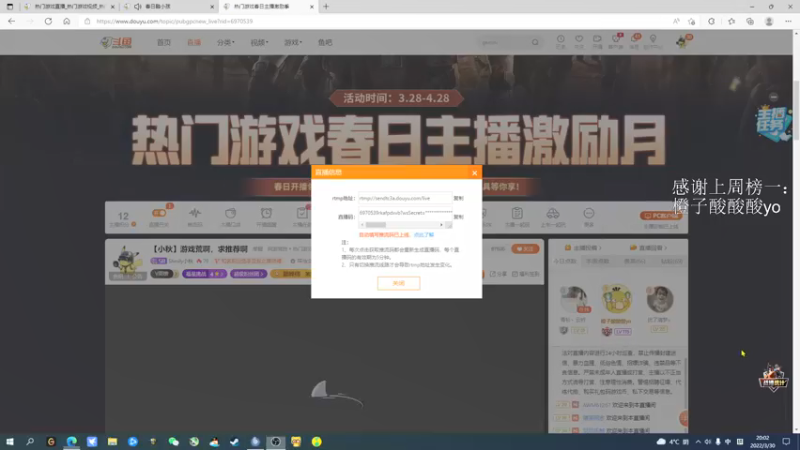
Task: Open the Windows Start menu
Action: tap(10, 442)
